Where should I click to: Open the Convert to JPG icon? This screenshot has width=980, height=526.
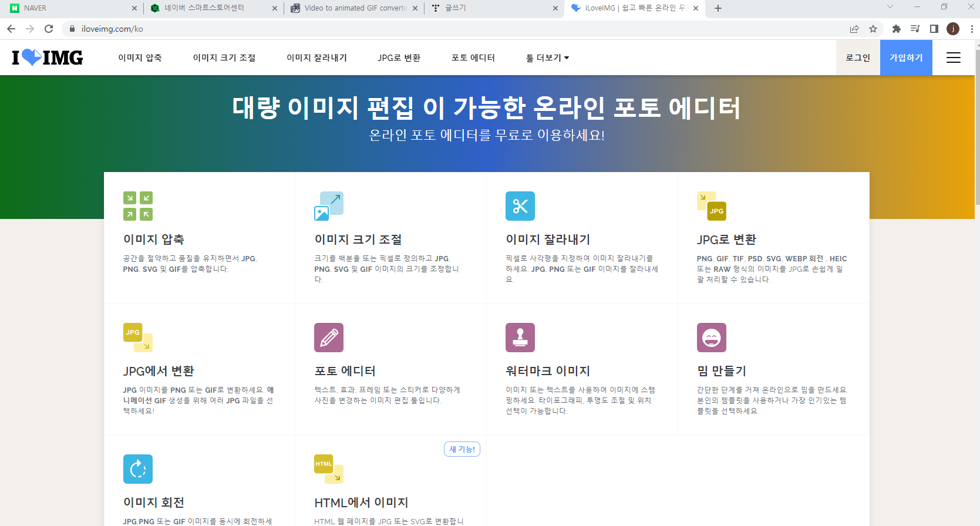(x=712, y=206)
